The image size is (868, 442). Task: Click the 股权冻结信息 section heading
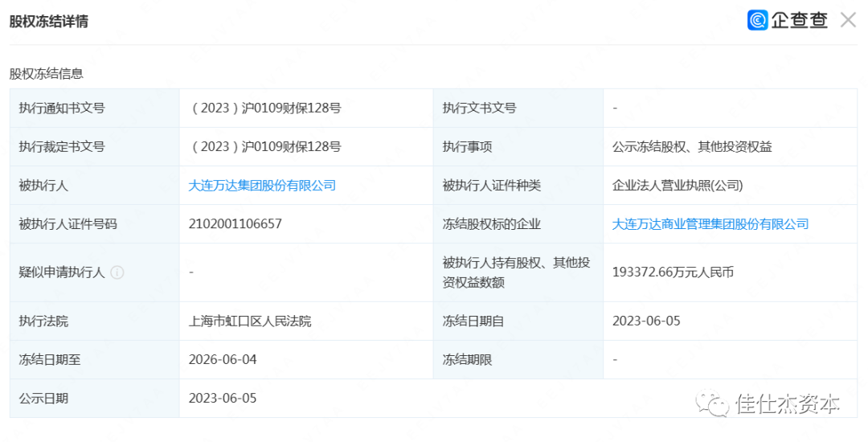click(x=47, y=74)
